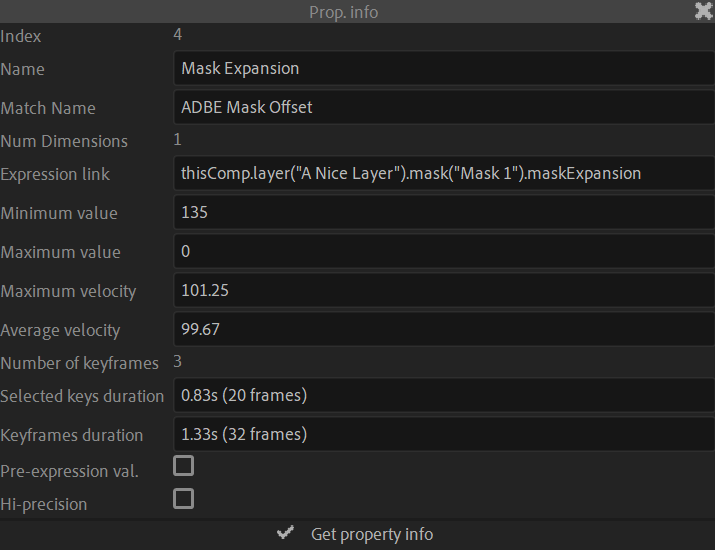715x550 pixels.
Task: Click the Index value 4
Action: click(x=178, y=35)
